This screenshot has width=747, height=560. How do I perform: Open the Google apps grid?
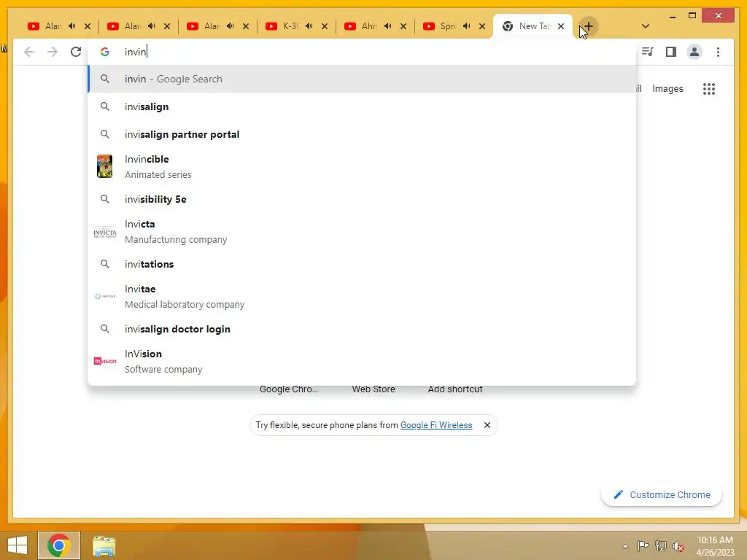click(x=709, y=88)
